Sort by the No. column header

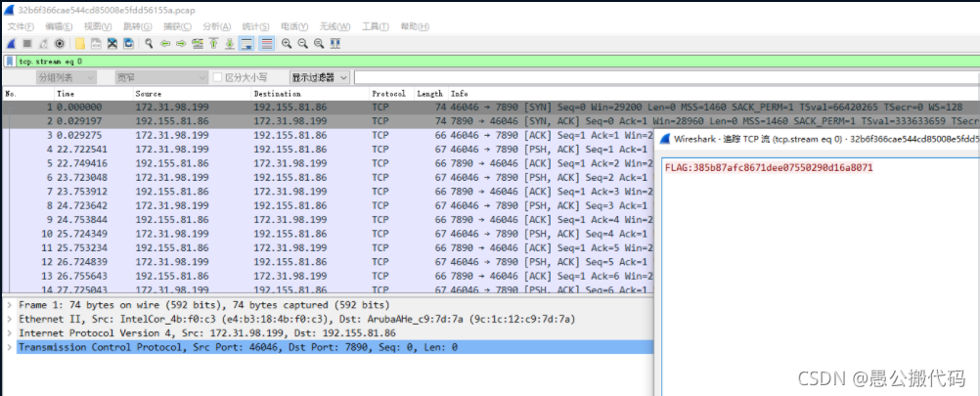pos(28,94)
